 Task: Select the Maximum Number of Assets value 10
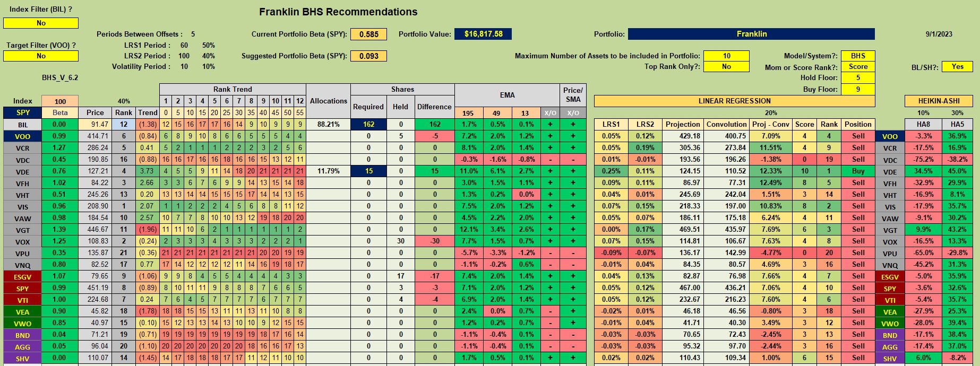726,56
